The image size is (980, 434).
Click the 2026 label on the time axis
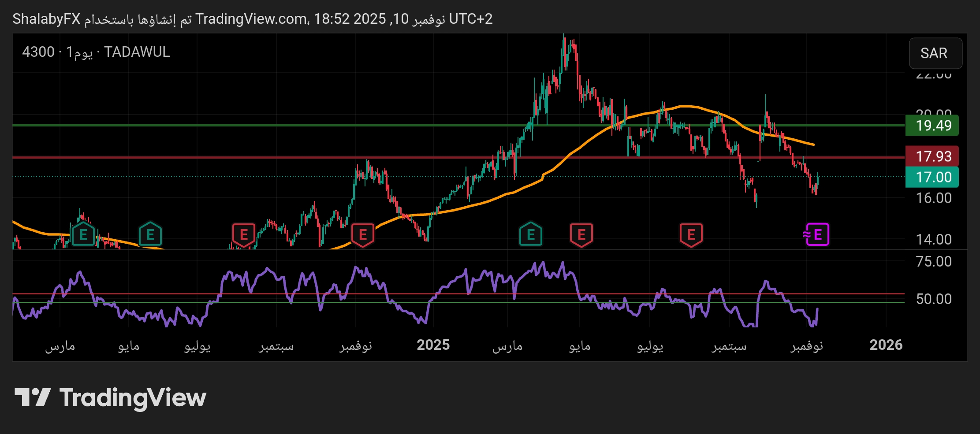click(886, 345)
